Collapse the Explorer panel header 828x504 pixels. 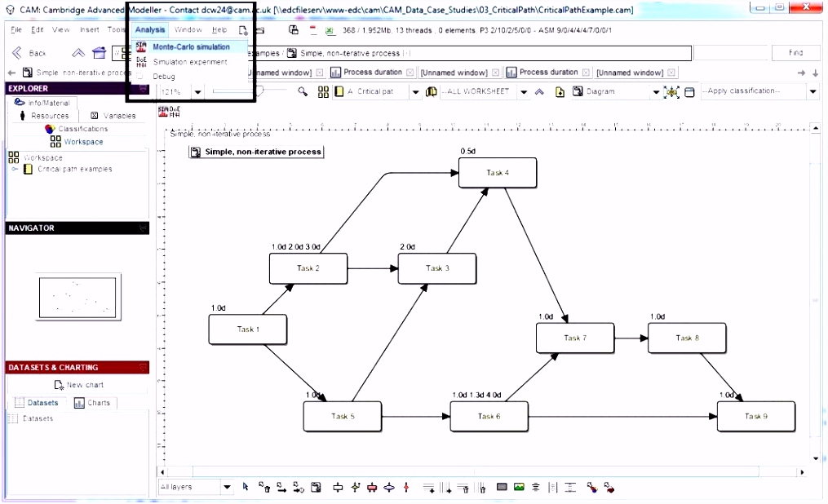pos(143,89)
